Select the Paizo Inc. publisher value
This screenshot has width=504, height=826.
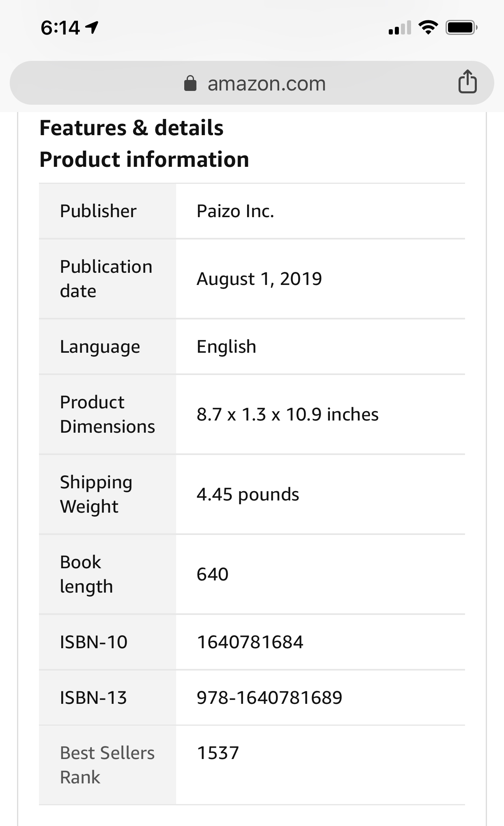pos(235,211)
